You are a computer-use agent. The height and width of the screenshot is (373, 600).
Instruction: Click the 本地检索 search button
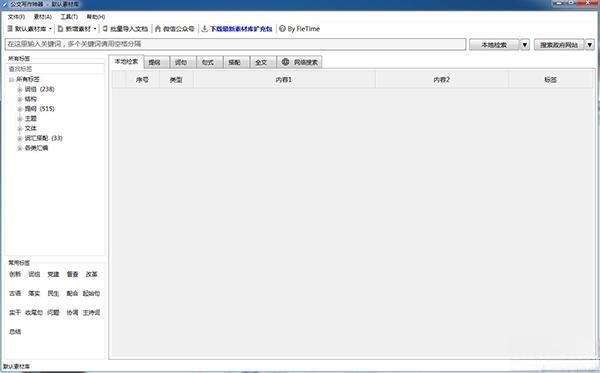click(494, 45)
